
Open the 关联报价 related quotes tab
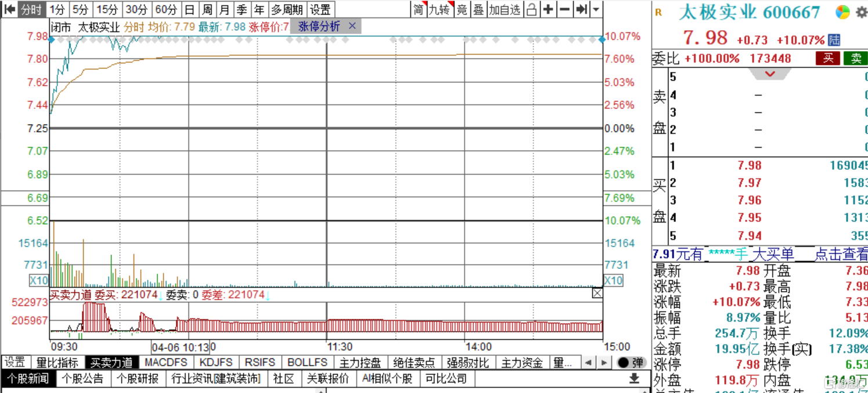[328, 379]
